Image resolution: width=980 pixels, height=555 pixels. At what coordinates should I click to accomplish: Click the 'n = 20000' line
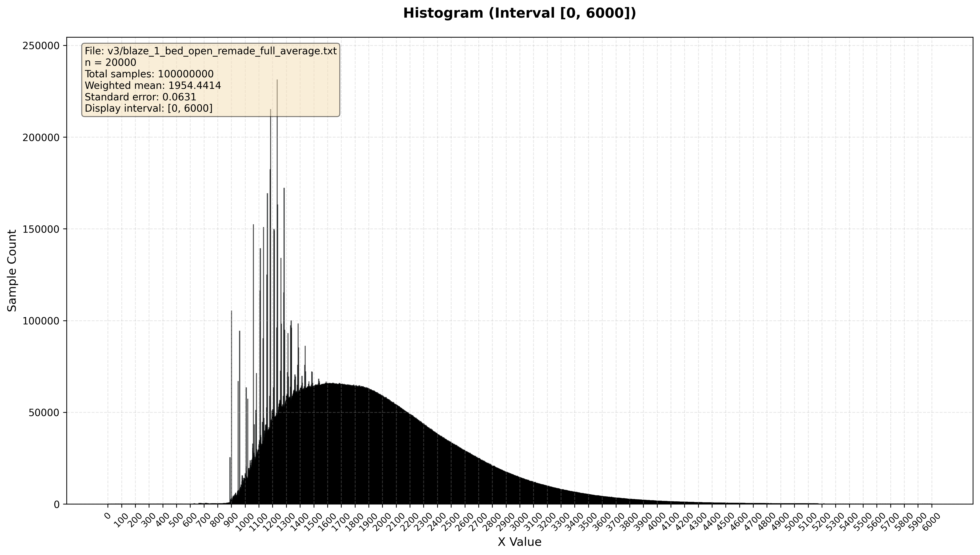click(x=110, y=63)
